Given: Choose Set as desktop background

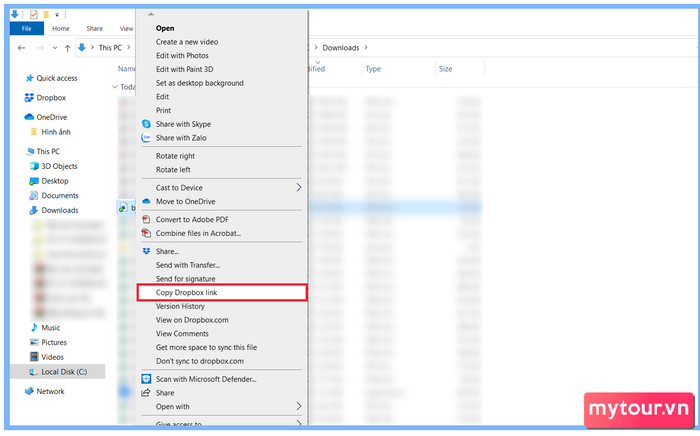Looking at the screenshot, I should point(200,83).
